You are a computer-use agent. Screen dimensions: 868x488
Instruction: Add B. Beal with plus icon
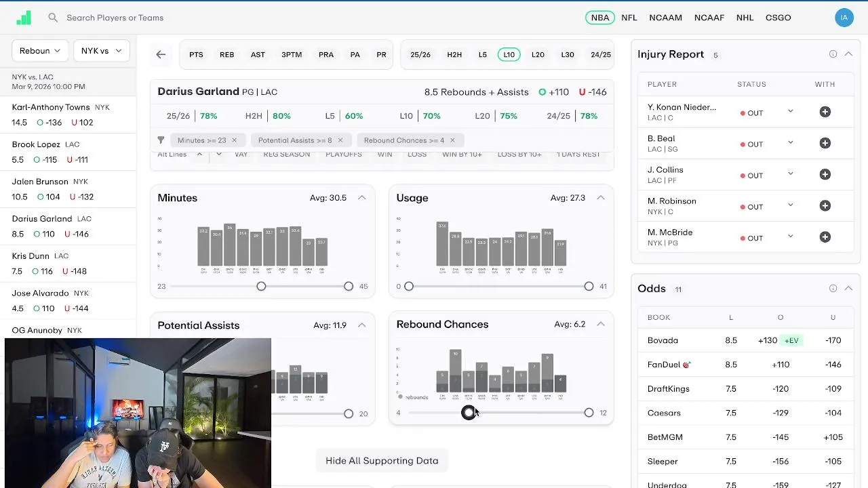point(825,143)
